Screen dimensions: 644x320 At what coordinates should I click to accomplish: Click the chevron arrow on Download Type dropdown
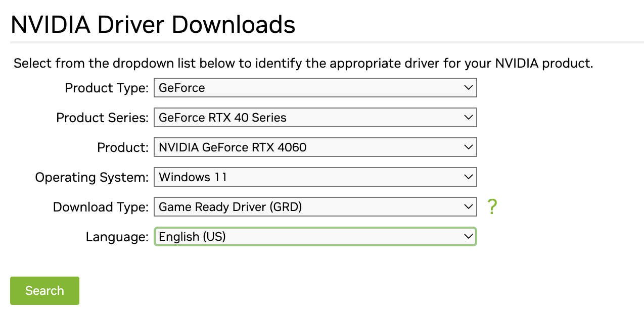468,207
